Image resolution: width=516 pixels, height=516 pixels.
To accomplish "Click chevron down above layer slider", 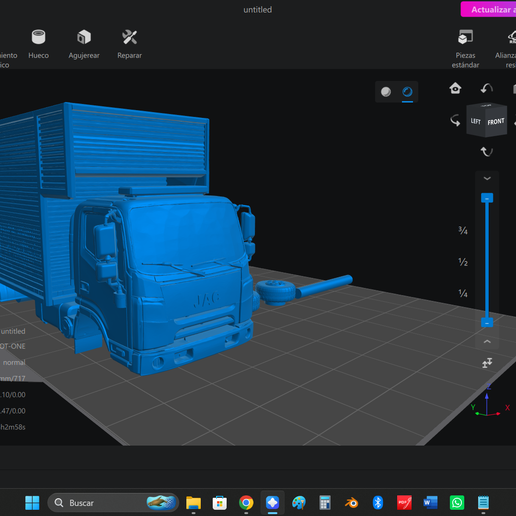I will point(487,179).
